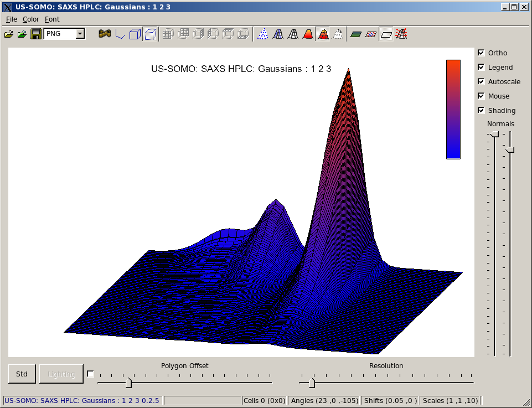Click the plot title text above the surface
Viewport: 532px width, 408px height.
241,69
